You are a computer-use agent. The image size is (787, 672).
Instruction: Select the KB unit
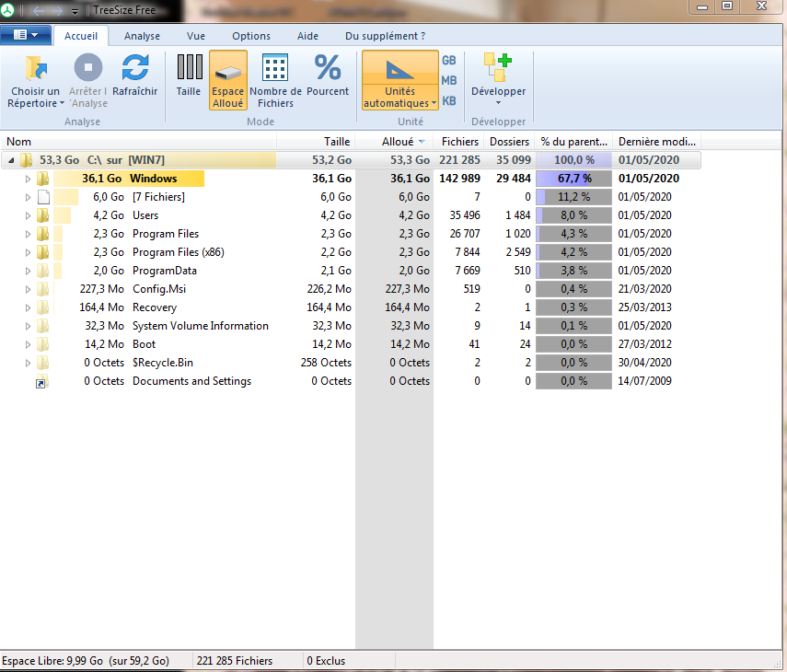click(x=448, y=101)
